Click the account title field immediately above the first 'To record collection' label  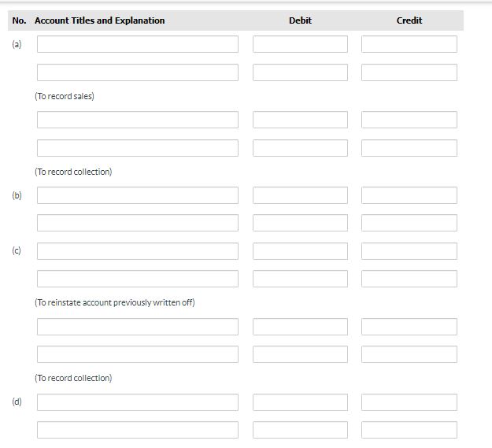[137, 148]
